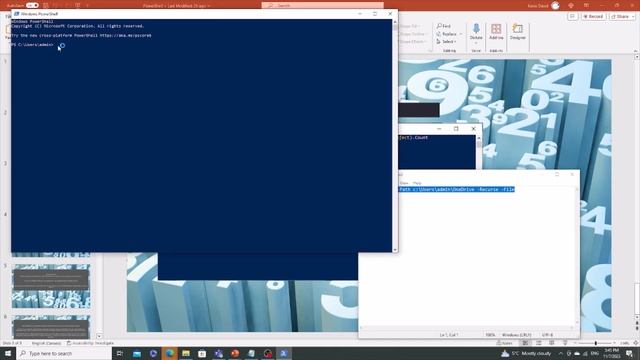
Task: Click English (Canada) language in status bar
Action: click(46, 343)
